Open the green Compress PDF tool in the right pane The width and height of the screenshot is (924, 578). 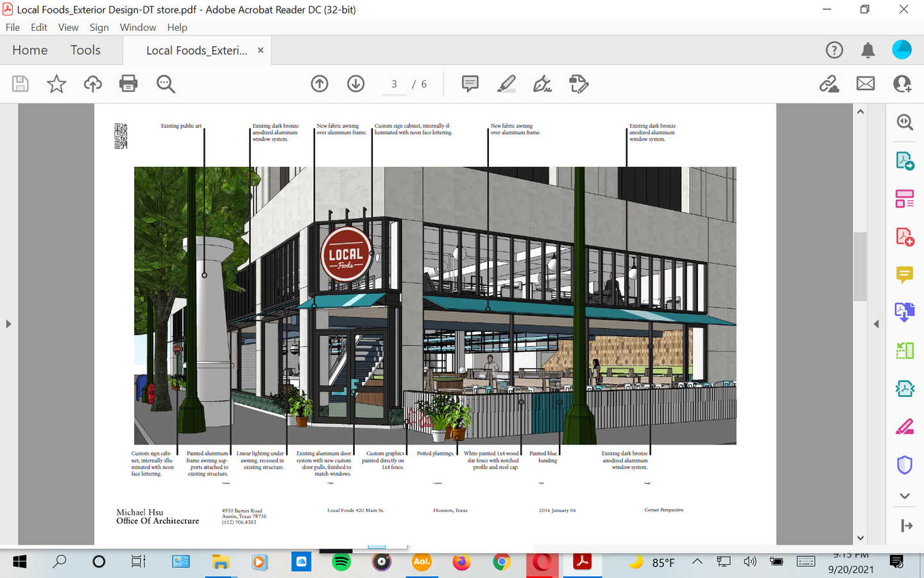tap(905, 351)
